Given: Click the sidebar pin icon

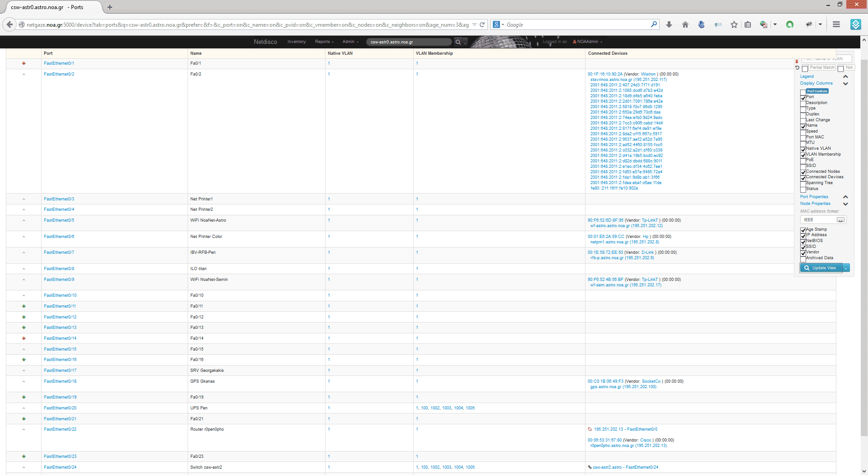Looking at the screenshot, I should (797, 61).
